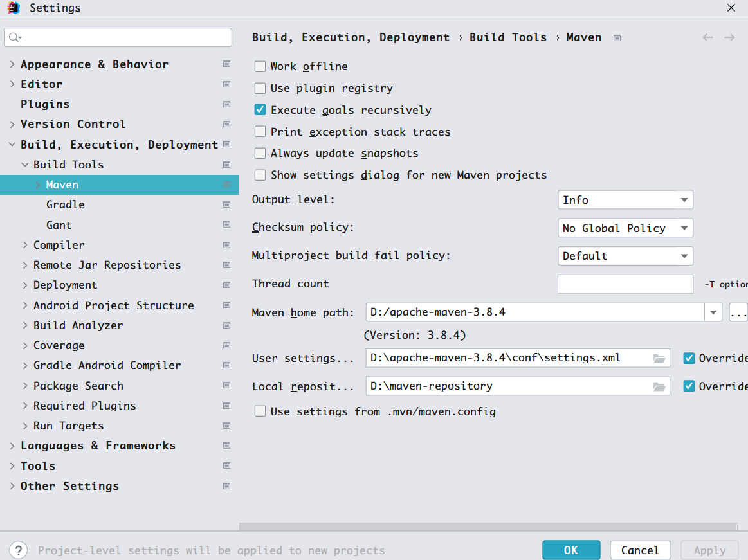
Task: Click the IntelliJ IDEA logo in title bar
Action: click(x=14, y=8)
